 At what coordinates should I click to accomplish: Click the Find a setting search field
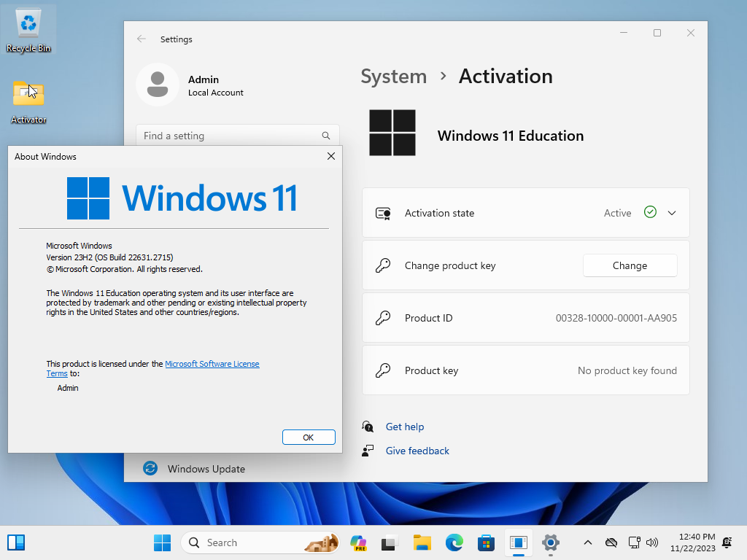tap(238, 136)
